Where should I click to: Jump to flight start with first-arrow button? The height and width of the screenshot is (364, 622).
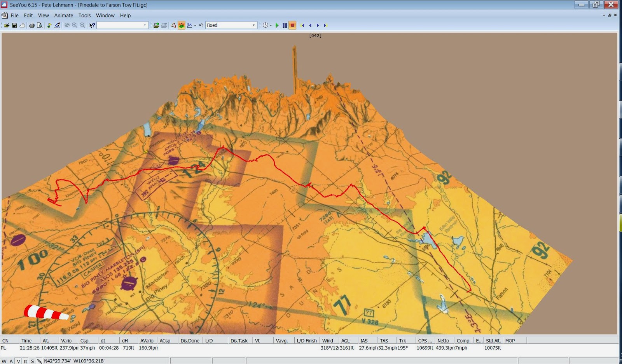pos(303,25)
